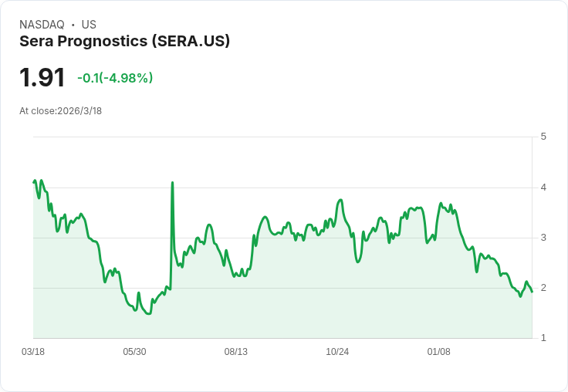This screenshot has height=392, width=568.
Task: Click the tall price spike peak in June
Action: 172,183
